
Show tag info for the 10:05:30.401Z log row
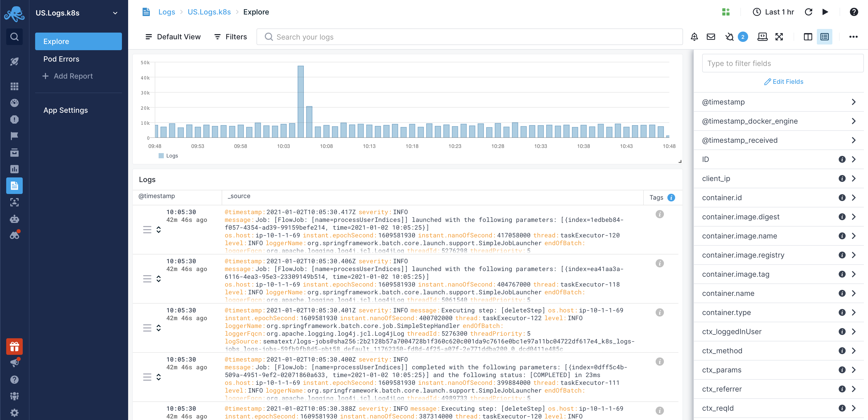pyautogui.click(x=660, y=312)
